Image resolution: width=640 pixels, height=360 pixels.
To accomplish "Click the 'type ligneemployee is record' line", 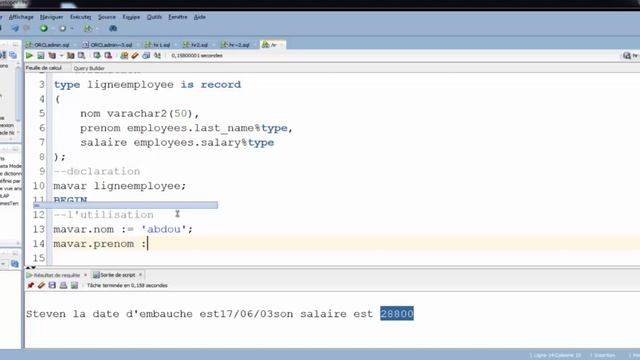I will tap(147, 84).
